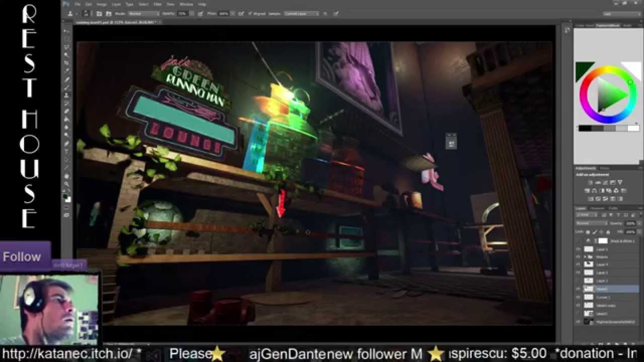The width and height of the screenshot is (644, 362).
Task: Select the Lasso tool
Action: (66, 46)
